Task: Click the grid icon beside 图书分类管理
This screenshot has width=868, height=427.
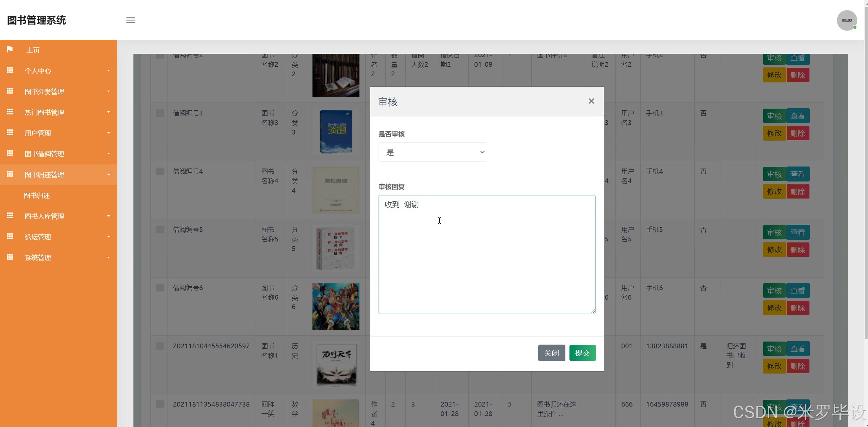Action: [x=10, y=91]
